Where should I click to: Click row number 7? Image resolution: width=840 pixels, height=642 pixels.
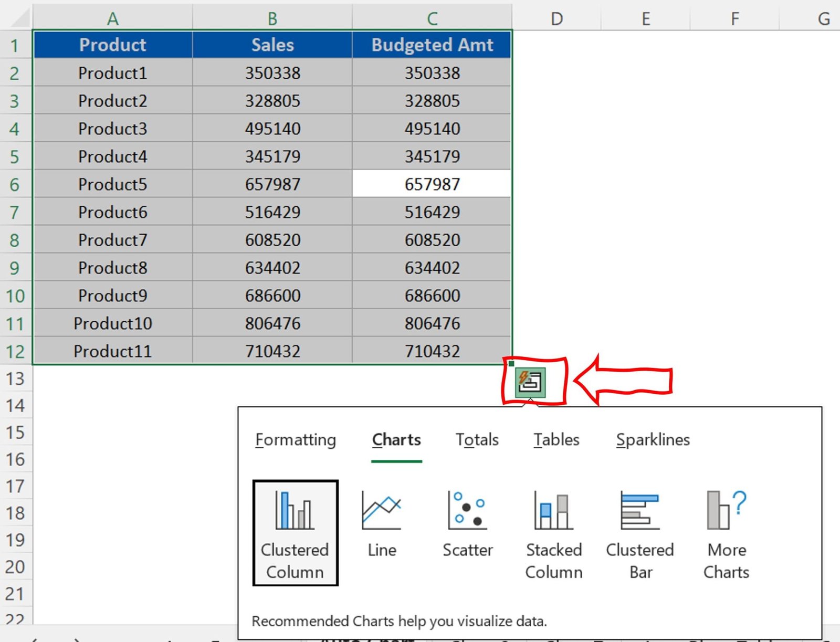15,212
